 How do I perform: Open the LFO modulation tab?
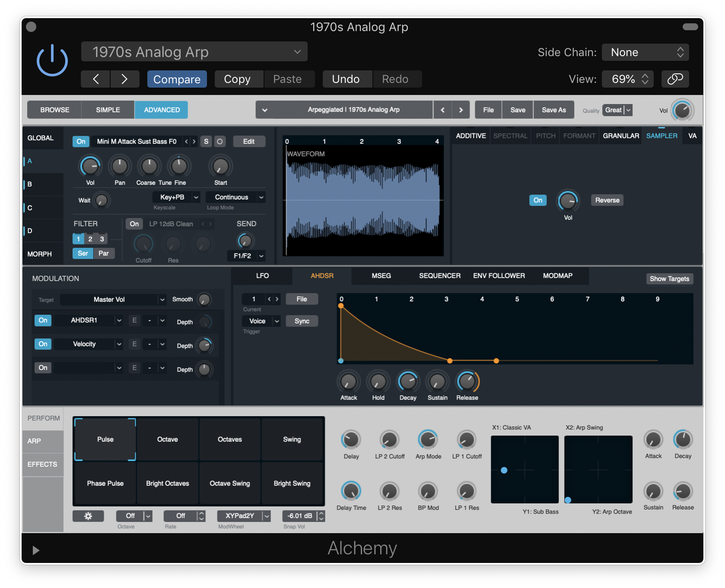[x=262, y=276]
